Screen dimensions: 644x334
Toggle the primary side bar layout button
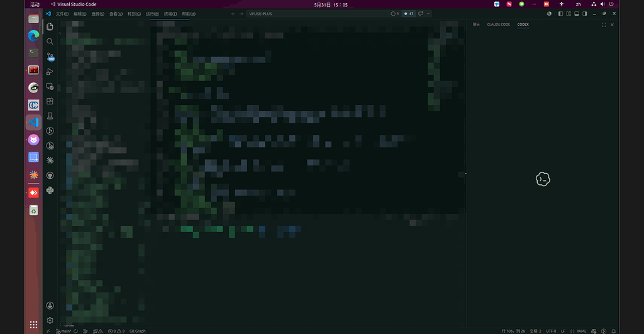pos(560,14)
